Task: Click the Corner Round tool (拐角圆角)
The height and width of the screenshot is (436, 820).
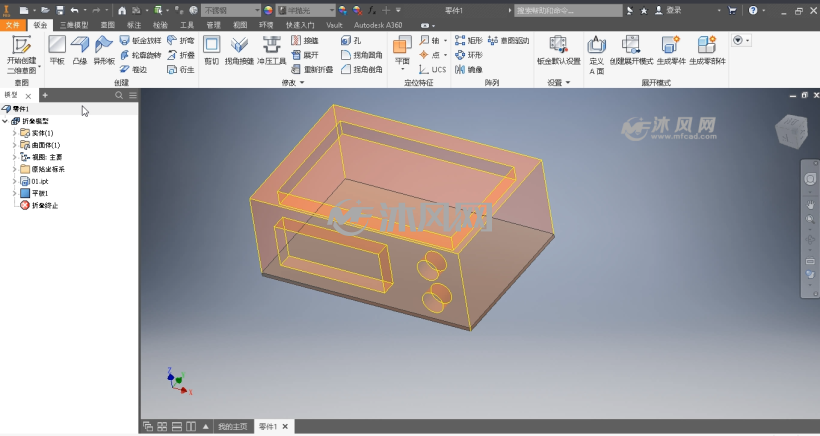Action: pyautogui.click(x=361, y=55)
